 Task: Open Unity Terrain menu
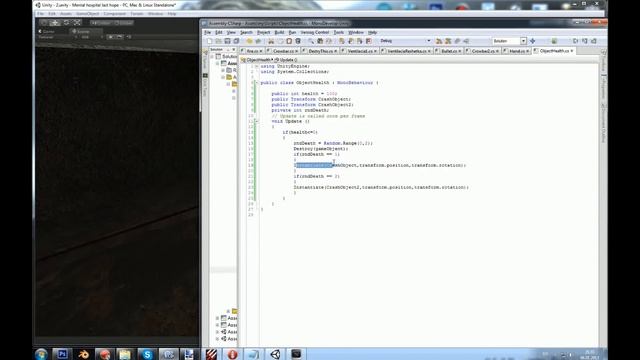pyautogui.click(x=137, y=13)
